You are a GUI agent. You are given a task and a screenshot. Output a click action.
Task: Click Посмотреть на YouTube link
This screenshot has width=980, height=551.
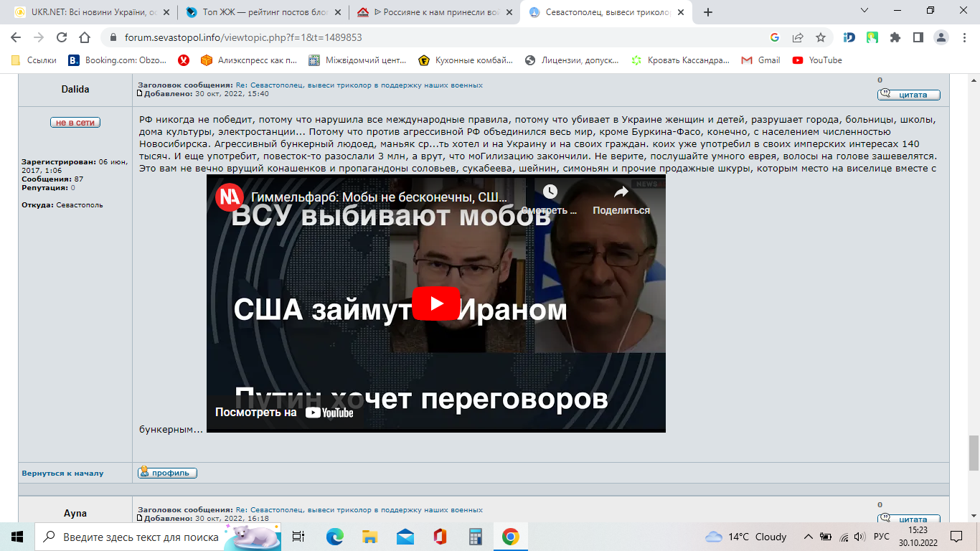click(284, 413)
